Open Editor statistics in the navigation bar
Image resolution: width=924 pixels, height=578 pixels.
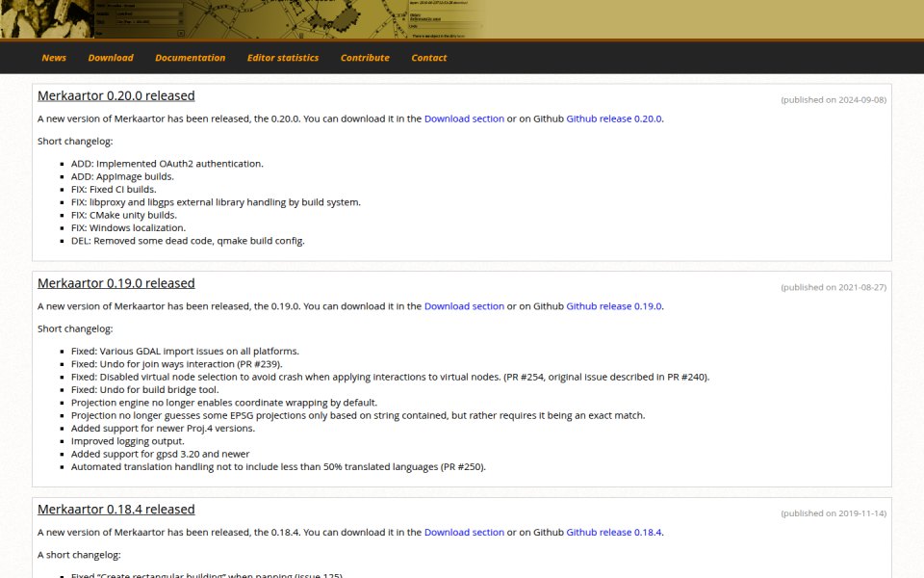(x=283, y=58)
